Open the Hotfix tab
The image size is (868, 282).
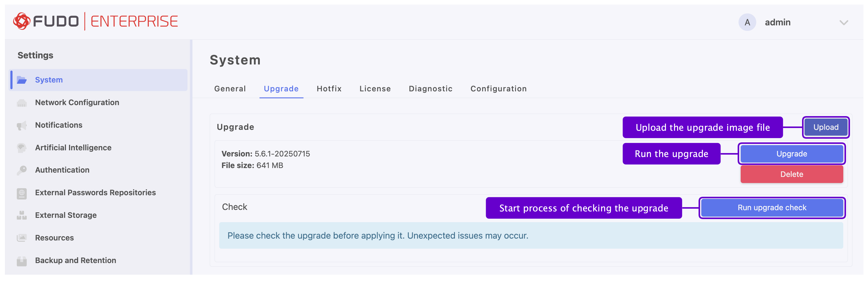329,89
